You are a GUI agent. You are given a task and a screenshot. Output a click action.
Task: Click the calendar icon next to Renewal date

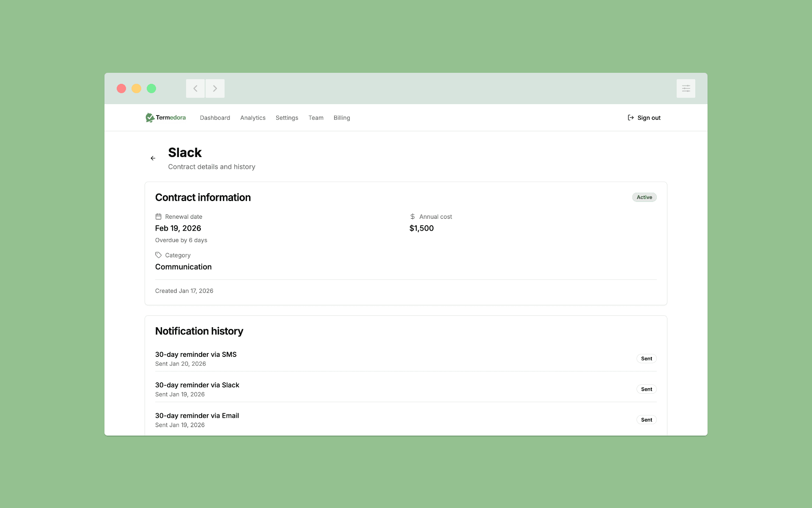click(x=159, y=217)
